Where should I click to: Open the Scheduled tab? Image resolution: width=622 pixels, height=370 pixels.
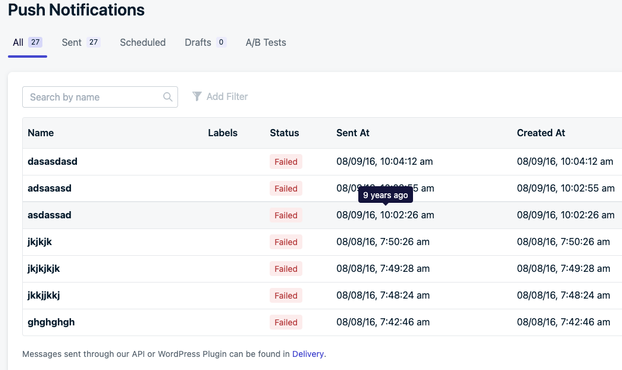143,42
